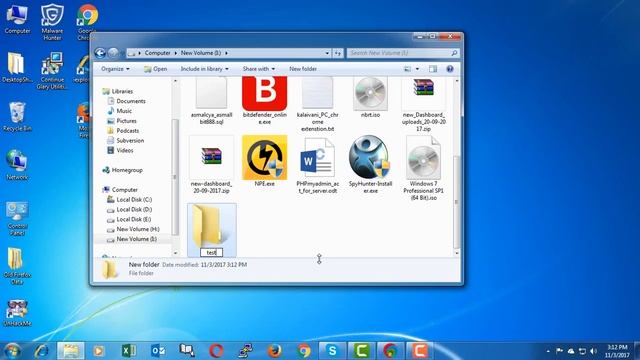Click the Change your view icon
Screen dimensions: 640x360
407,69
